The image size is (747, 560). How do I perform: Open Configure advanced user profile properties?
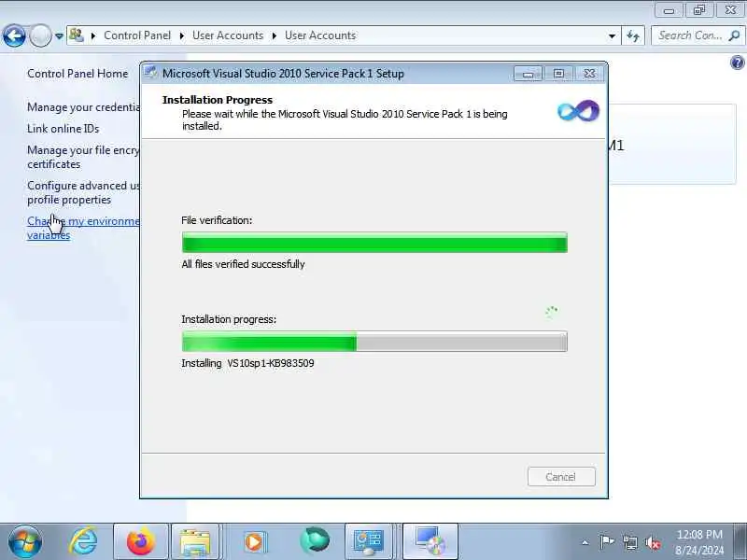[x=83, y=193]
